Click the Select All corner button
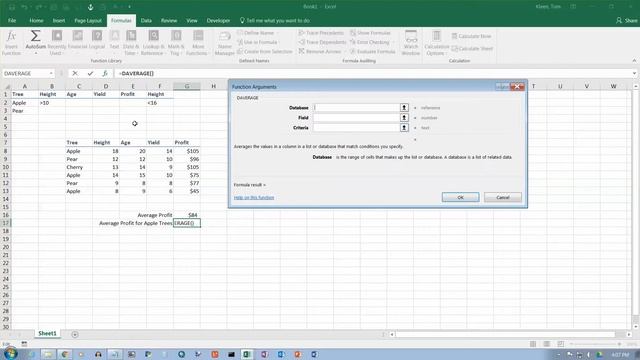 pyautogui.click(x=7, y=86)
